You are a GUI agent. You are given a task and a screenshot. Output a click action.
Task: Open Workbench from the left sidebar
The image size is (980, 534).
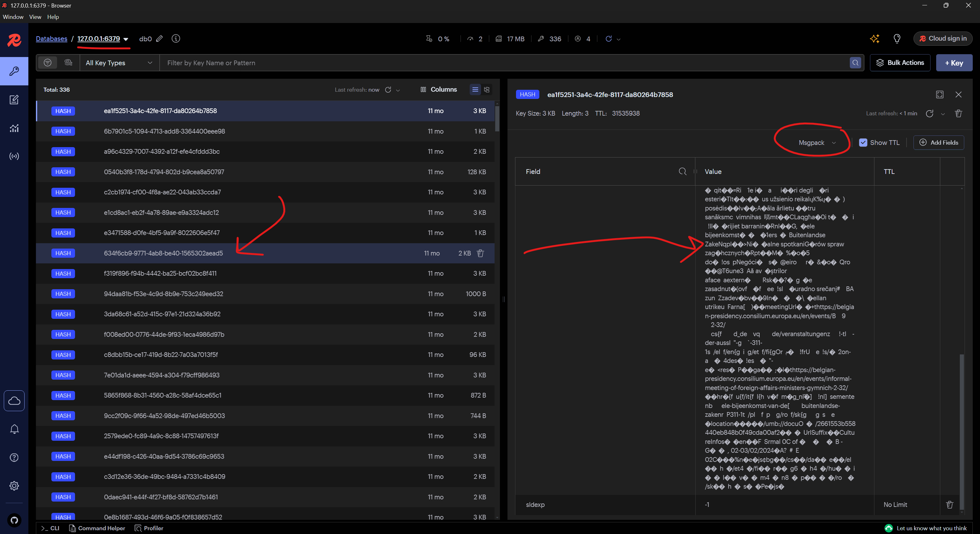14,100
